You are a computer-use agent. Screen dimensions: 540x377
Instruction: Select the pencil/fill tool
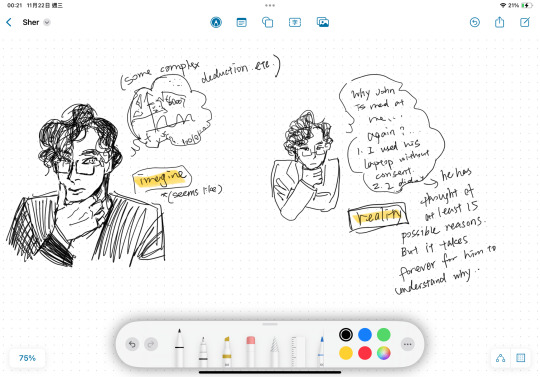(274, 351)
